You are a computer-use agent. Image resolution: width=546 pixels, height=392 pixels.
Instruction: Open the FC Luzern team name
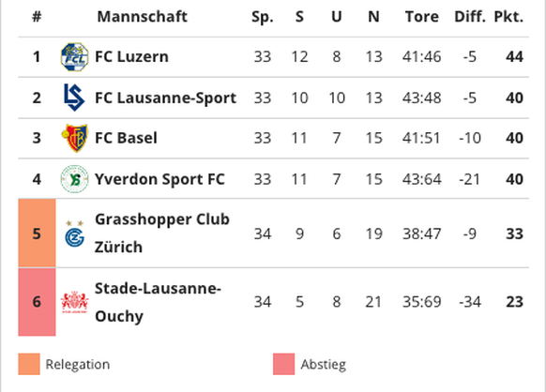pos(131,57)
